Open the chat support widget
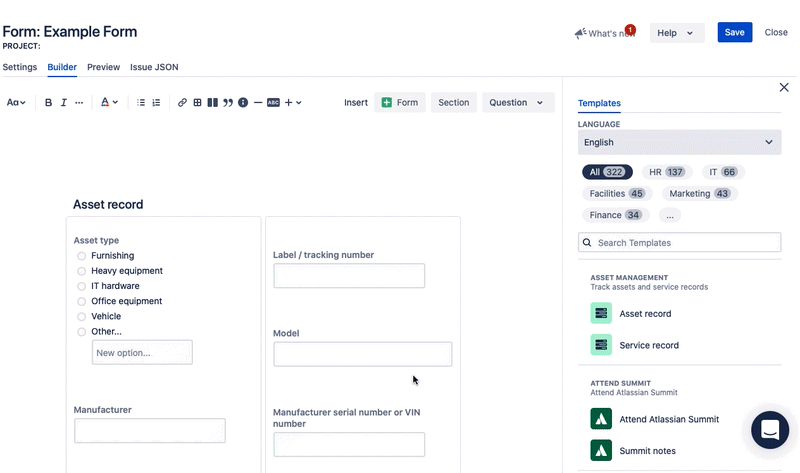The width and height of the screenshot is (800, 473). pyautogui.click(x=770, y=430)
